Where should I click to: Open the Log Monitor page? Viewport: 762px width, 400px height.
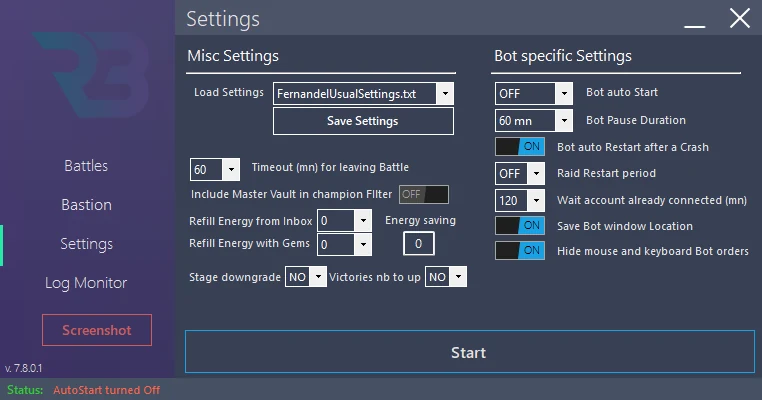(x=86, y=283)
